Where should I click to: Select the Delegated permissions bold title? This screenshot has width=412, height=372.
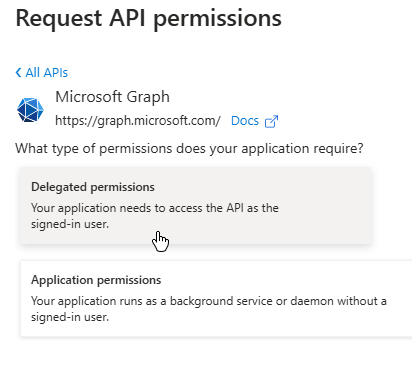click(x=93, y=187)
